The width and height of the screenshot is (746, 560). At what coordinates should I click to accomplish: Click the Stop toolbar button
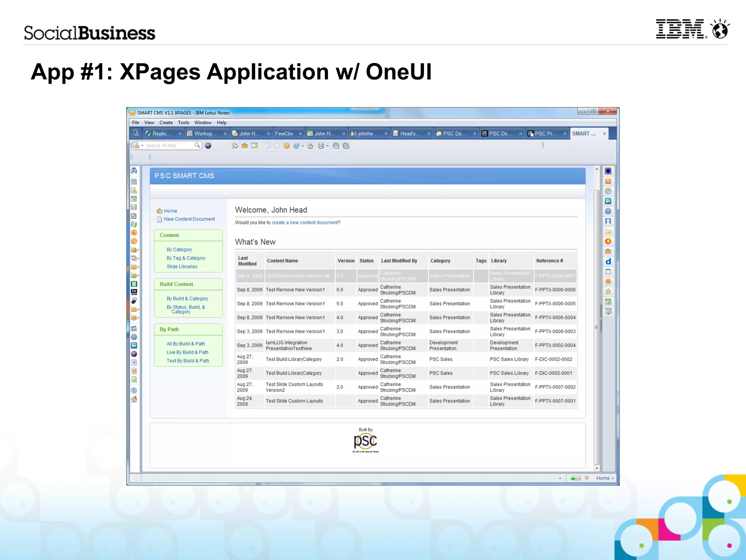[287, 146]
